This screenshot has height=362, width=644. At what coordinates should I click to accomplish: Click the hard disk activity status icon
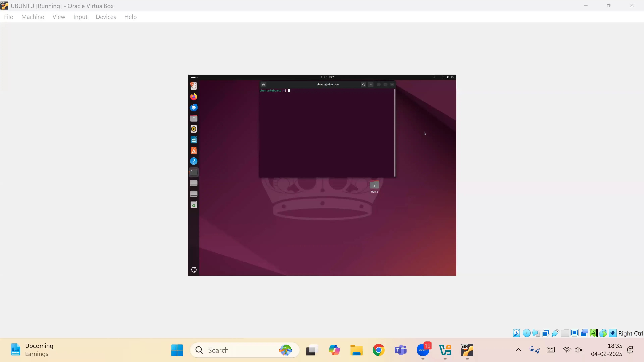point(517,333)
